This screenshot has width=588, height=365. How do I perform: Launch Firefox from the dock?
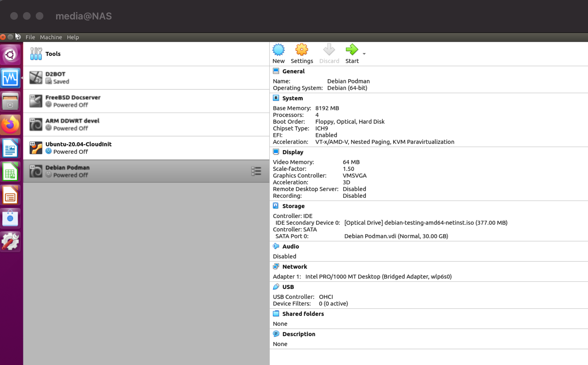[x=10, y=125]
